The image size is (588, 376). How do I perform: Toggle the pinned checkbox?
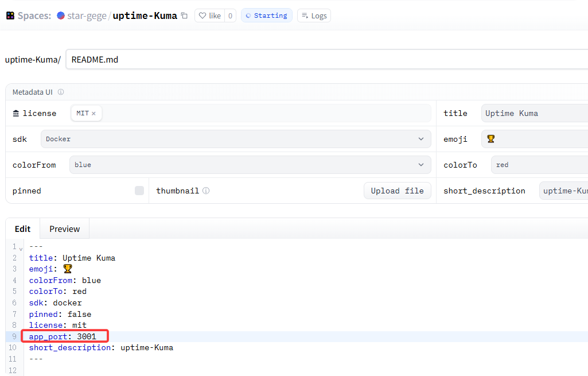tap(139, 191)
